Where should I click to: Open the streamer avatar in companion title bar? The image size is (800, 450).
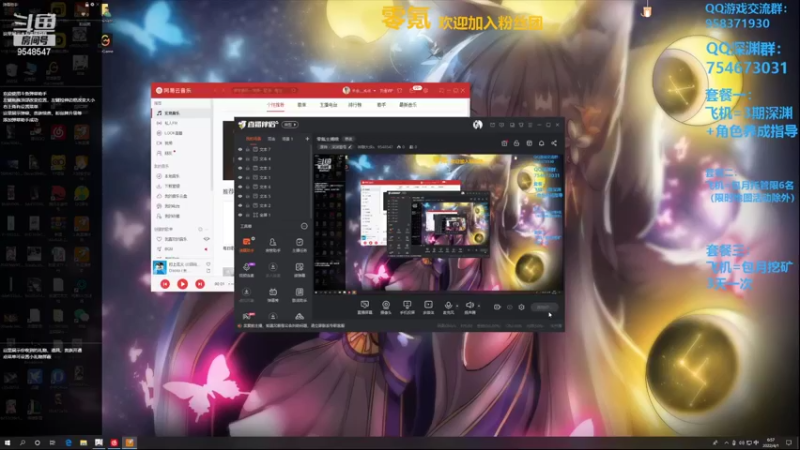point(478,124)
